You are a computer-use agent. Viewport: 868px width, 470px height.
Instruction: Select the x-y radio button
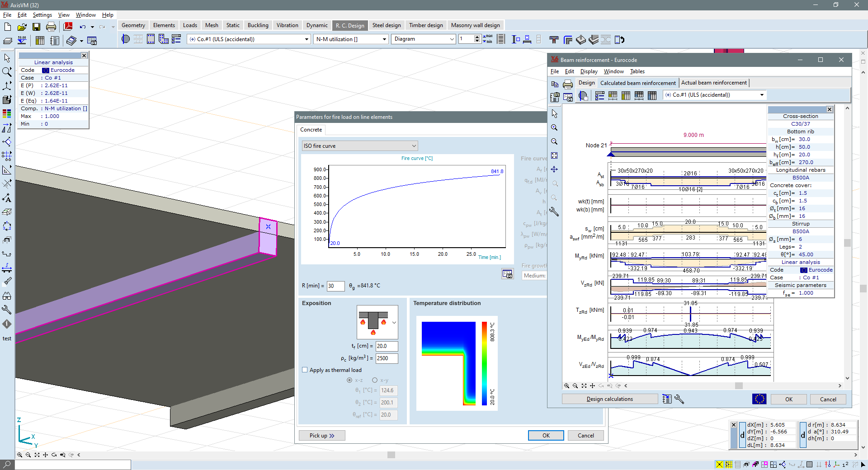click(x=375, y=380)
